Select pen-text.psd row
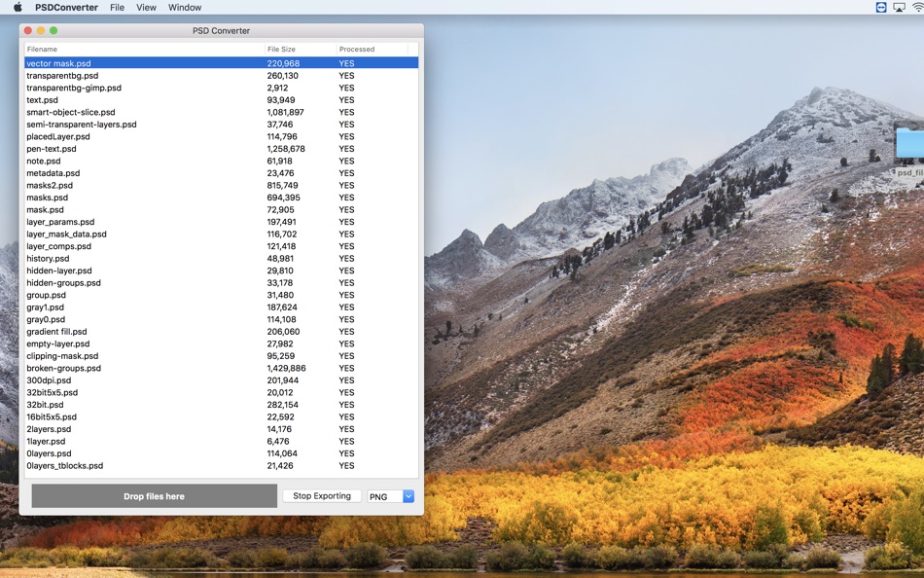Viewport: 924px width, 578px height. 222,149
